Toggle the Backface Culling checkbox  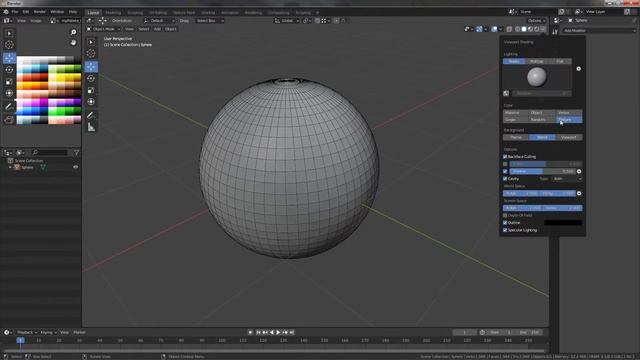point(505,157)
